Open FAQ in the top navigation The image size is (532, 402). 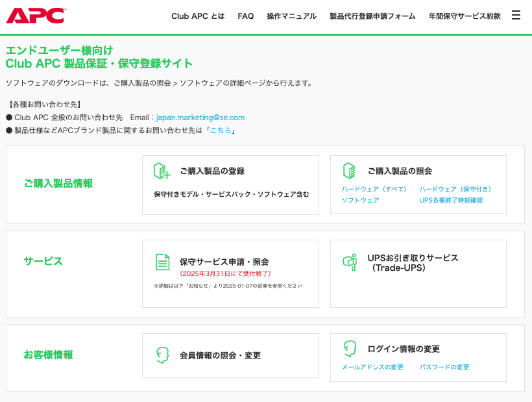point(246,16)
